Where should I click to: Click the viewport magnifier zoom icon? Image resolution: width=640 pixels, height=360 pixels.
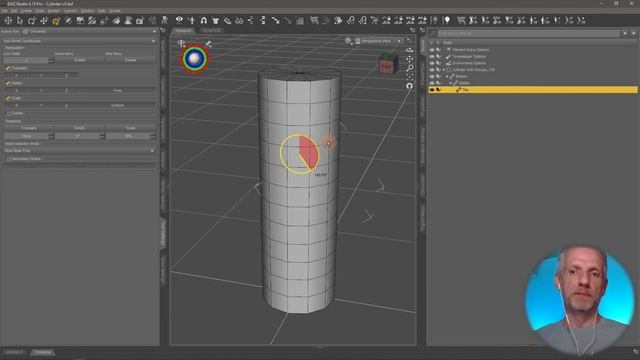click(410, 68)
